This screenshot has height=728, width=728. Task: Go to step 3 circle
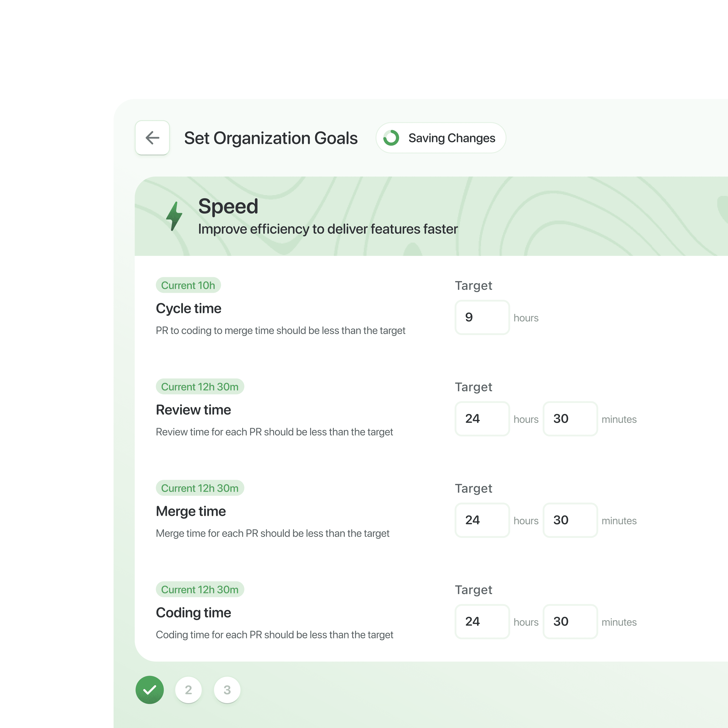[x=227, y=690]
